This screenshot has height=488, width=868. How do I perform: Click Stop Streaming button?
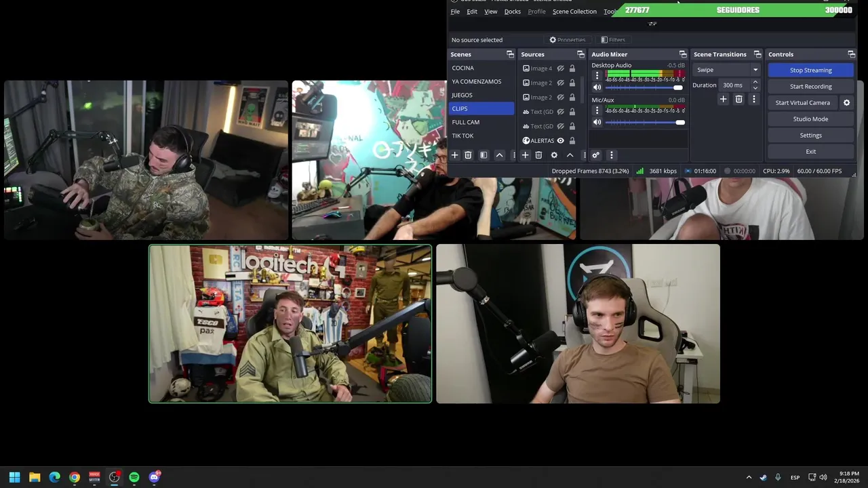point(810,70)
